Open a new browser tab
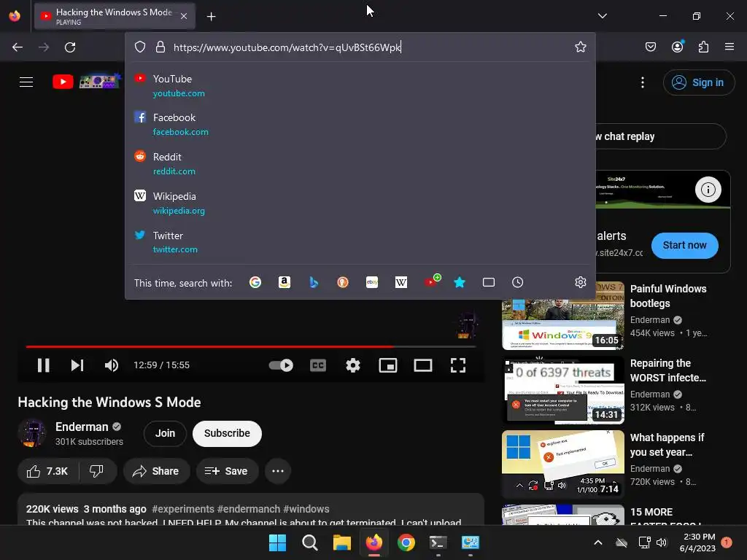The height and width of the screenshot is (560, 747). [211, 17]
